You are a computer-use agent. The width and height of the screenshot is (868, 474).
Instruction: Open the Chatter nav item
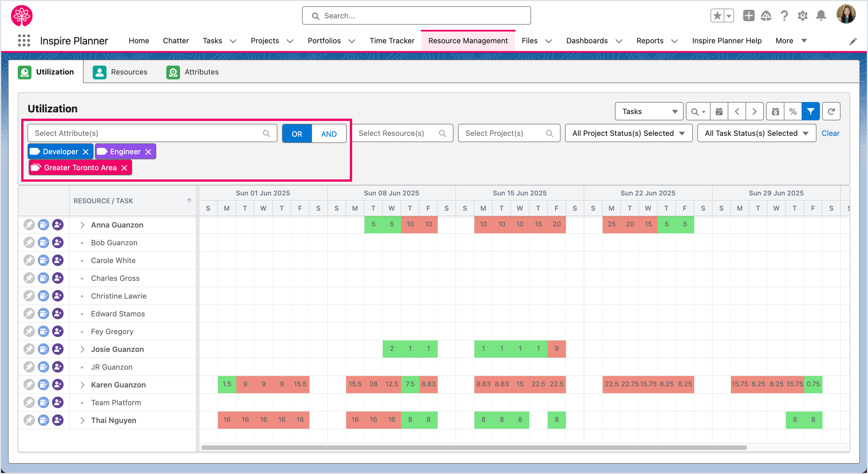(175, 41)
